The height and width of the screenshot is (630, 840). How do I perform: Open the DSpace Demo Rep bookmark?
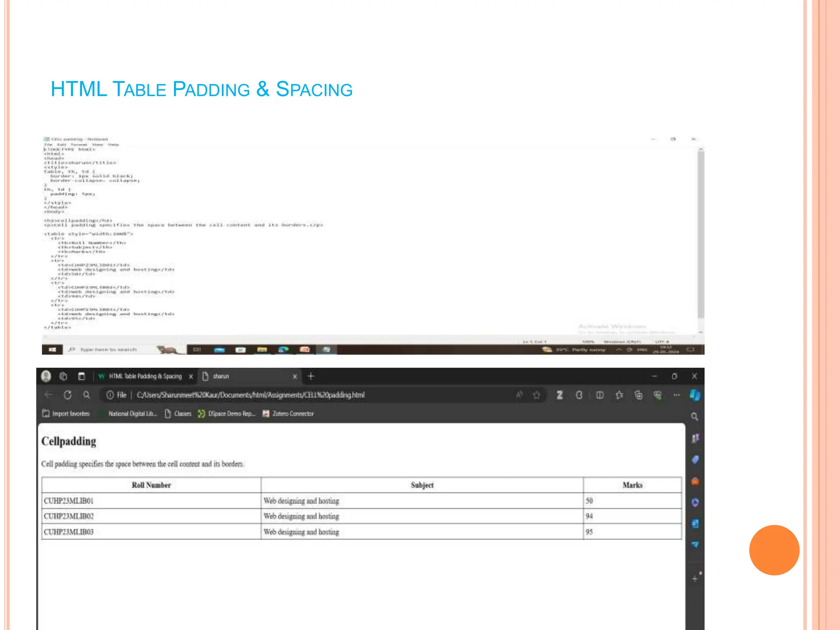click(226, 413)
